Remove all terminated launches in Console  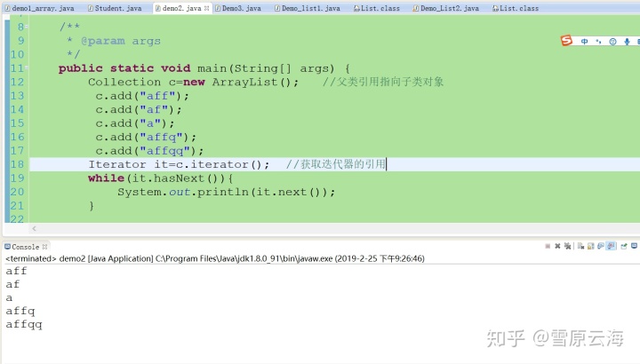click(x=567, y=246)
